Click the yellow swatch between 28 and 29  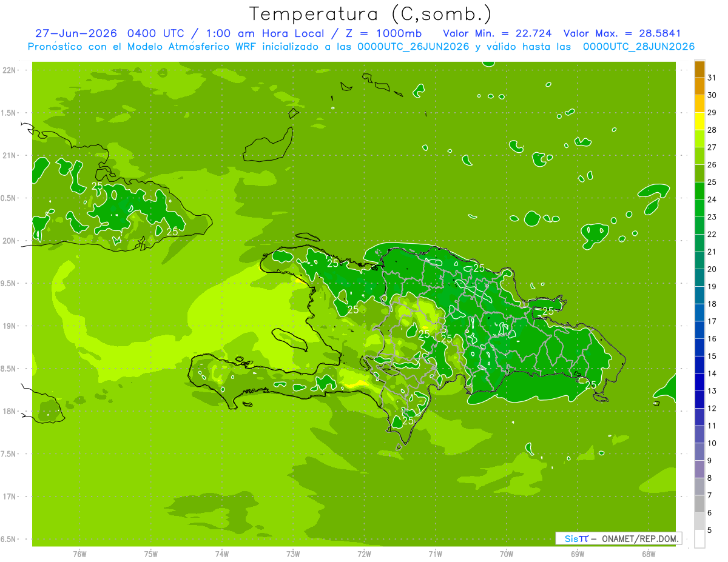tap(699, 121)
